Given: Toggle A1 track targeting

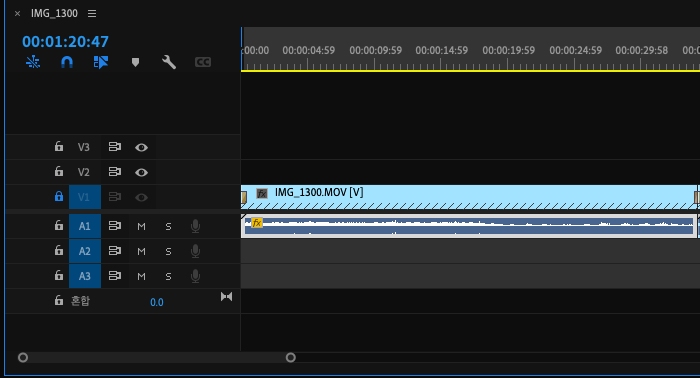Looking at the screenshot, I should tap(85, 226).
